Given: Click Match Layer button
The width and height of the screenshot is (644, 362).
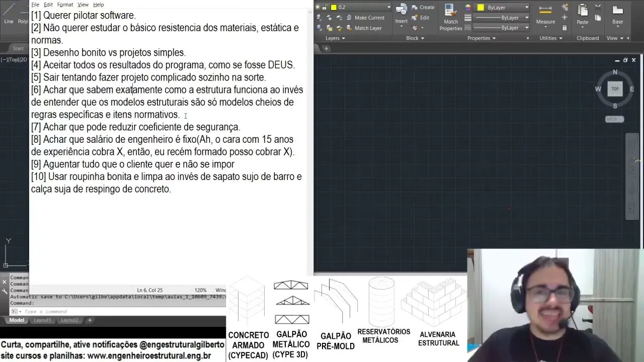Looking at the screenshot, I should (x=363, y=28).
